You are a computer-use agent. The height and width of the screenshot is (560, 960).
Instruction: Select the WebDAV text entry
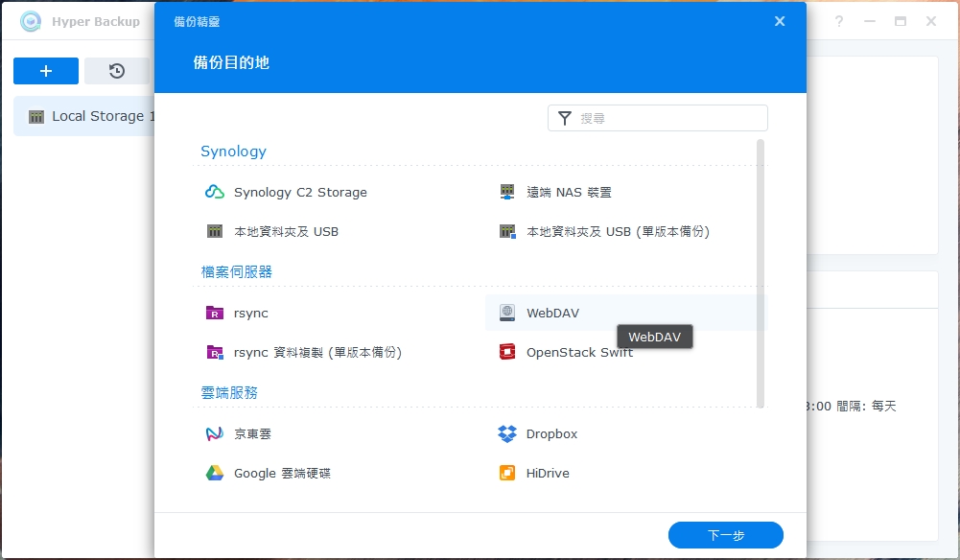click(552, 313)
